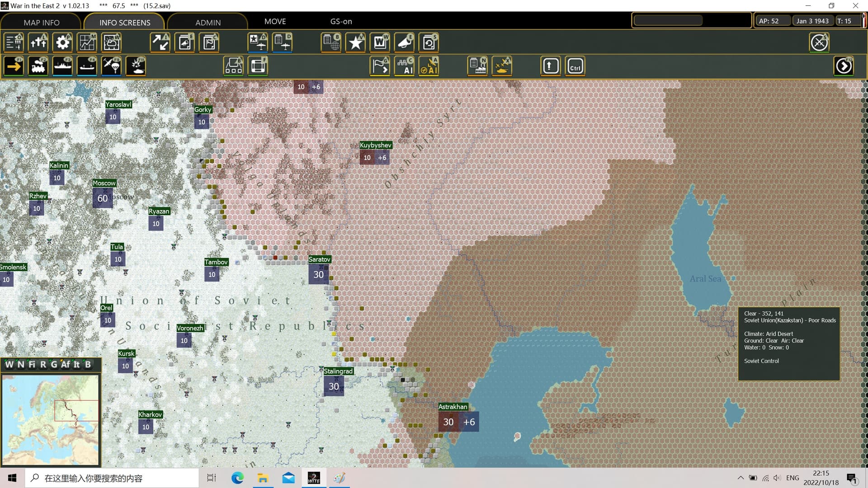Select the move mode arrow icon (F1)

click(14, 66)
